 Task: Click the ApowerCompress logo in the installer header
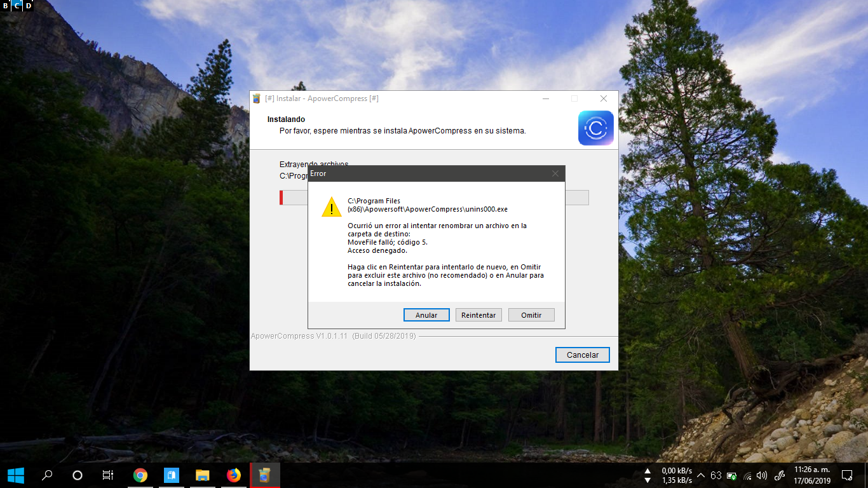coord(596,128)
